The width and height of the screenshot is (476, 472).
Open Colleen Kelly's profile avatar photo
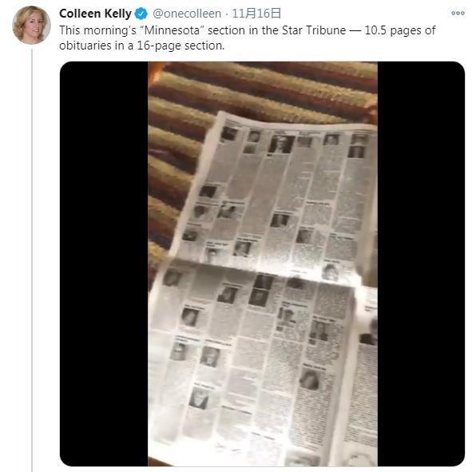31,25
